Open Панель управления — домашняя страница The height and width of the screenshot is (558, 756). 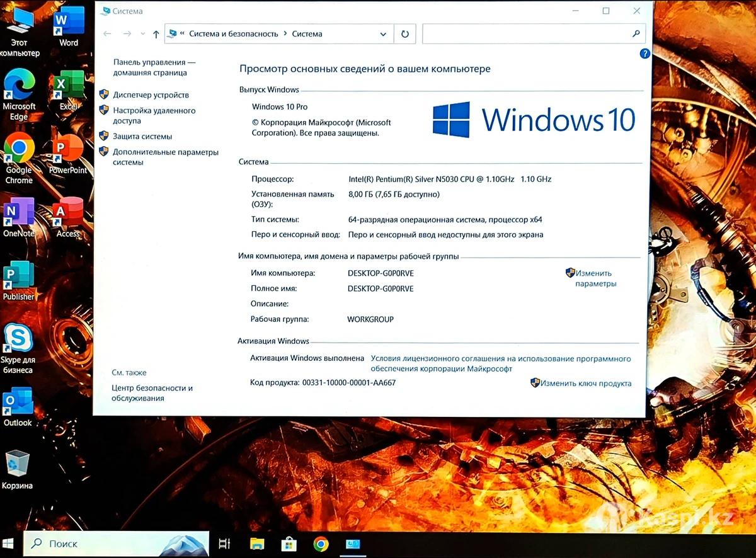[x=154, y=67]
